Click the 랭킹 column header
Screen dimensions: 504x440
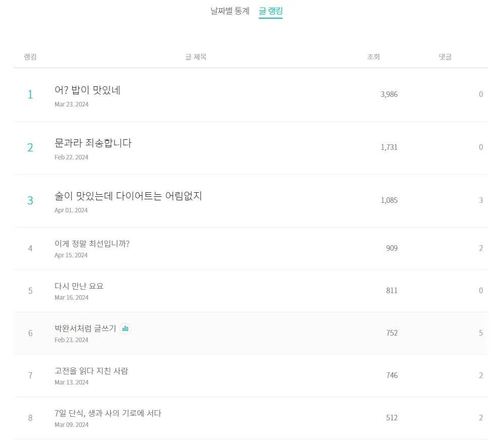click(30, 57)
